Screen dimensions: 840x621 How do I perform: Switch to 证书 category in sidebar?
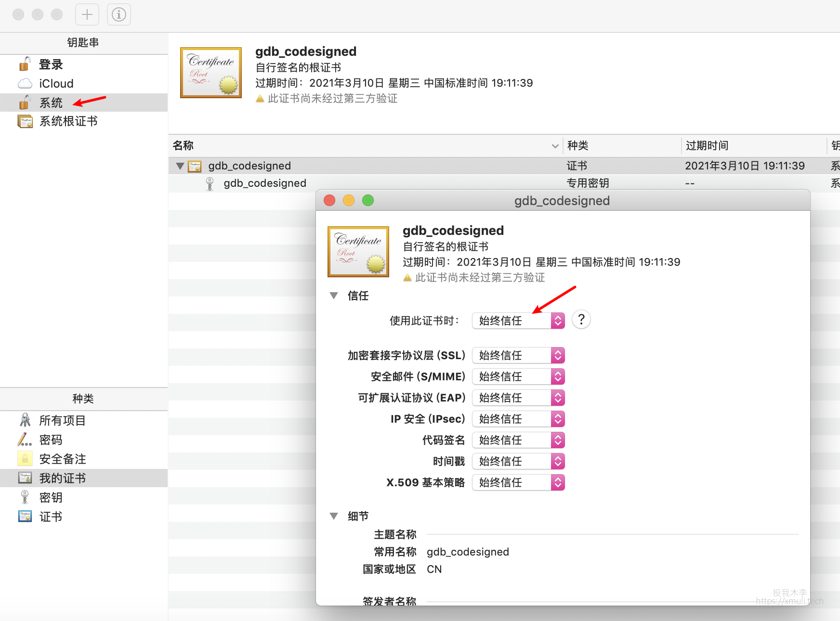(x=51, y=517)
